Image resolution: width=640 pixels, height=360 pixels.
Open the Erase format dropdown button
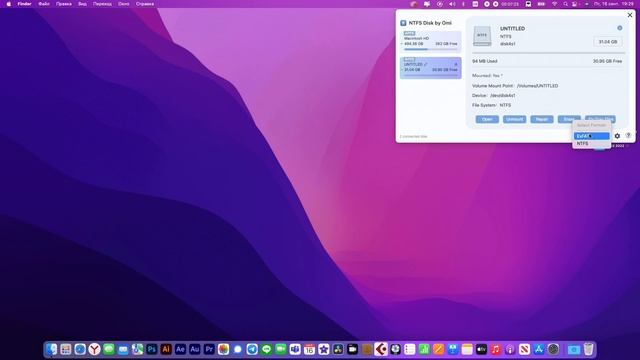(569, 119)
